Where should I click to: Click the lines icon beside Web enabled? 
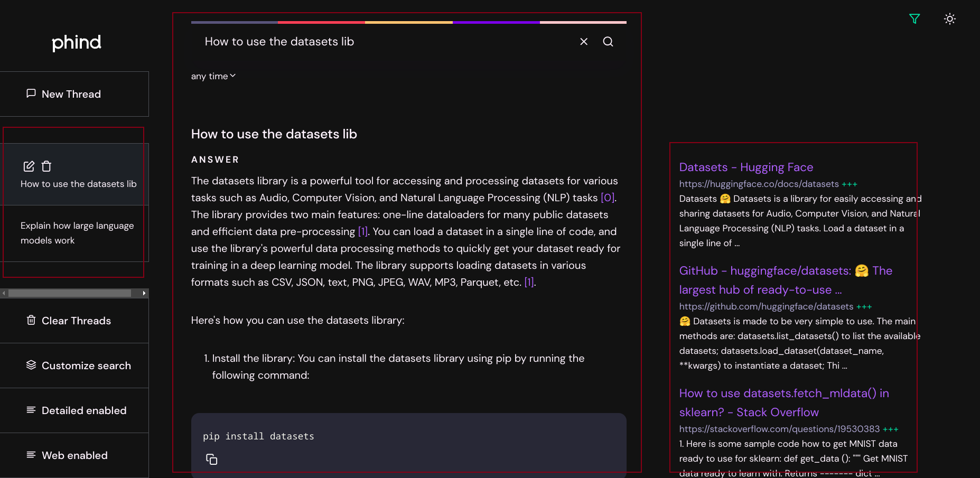click(x=31, y=455)
